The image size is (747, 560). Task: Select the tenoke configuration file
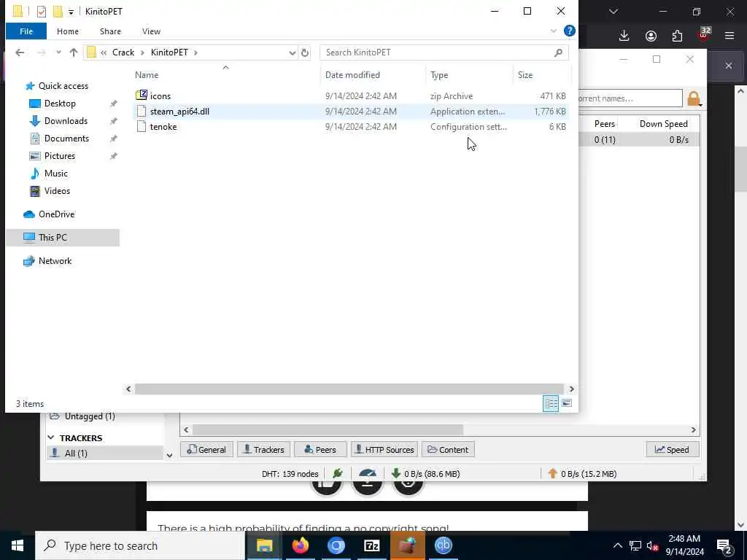pos(350,127)
